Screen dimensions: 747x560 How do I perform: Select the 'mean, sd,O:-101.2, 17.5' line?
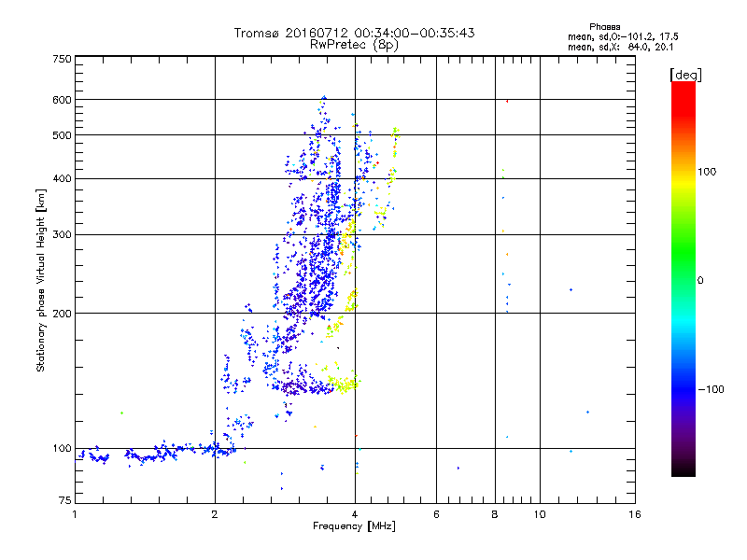pos(623,36)
